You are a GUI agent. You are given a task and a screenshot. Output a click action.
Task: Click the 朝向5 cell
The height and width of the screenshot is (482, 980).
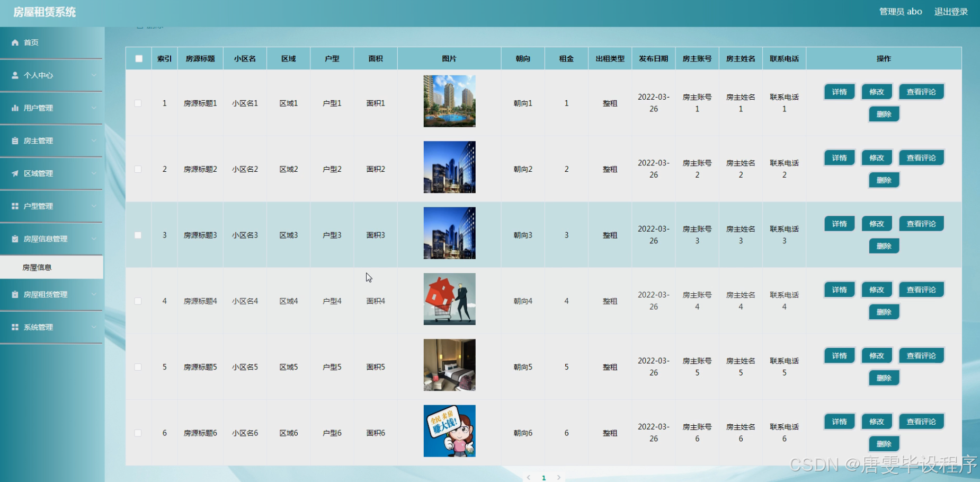tap(523, 367)
